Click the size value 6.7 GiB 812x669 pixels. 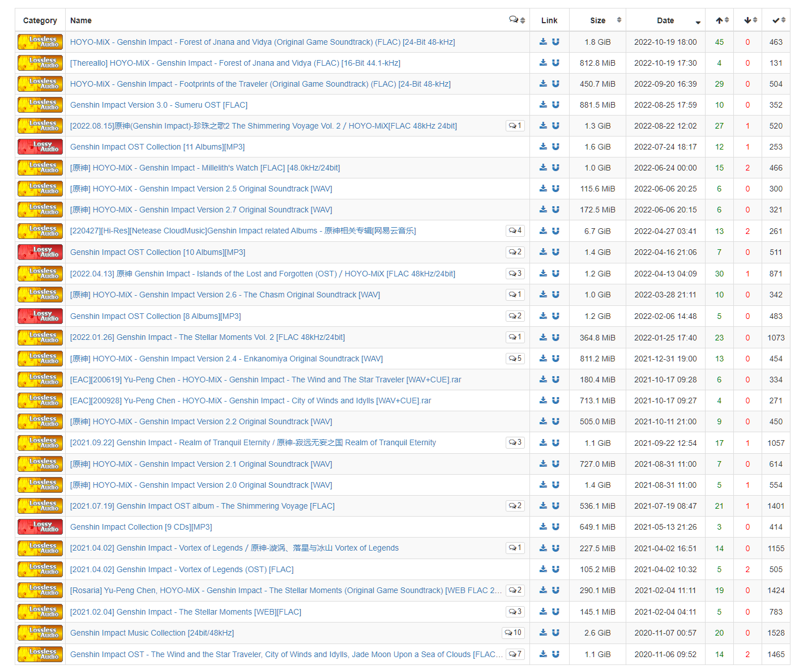(x=597, y=231)
